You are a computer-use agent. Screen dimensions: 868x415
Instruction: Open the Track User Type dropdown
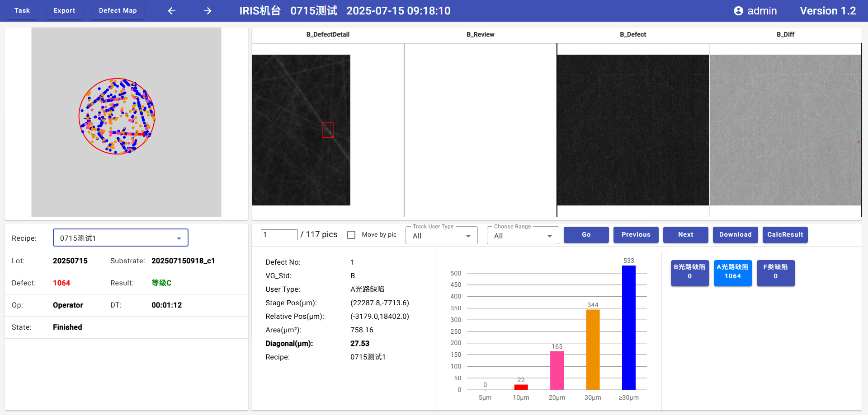(x=442, y=235)
